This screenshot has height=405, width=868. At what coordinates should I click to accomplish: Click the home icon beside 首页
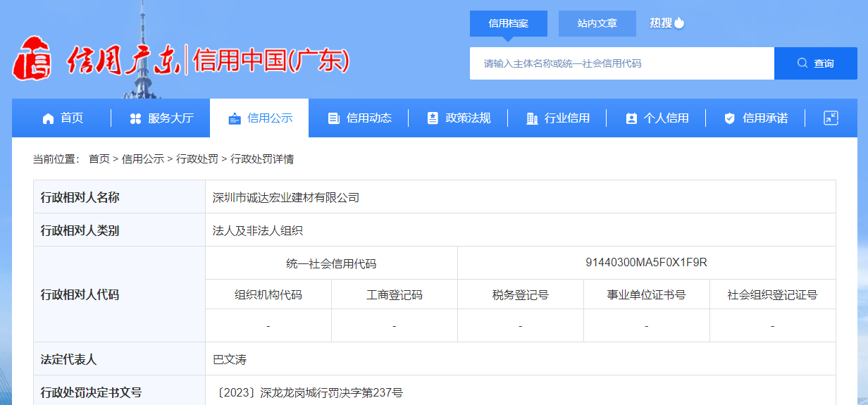48,118
